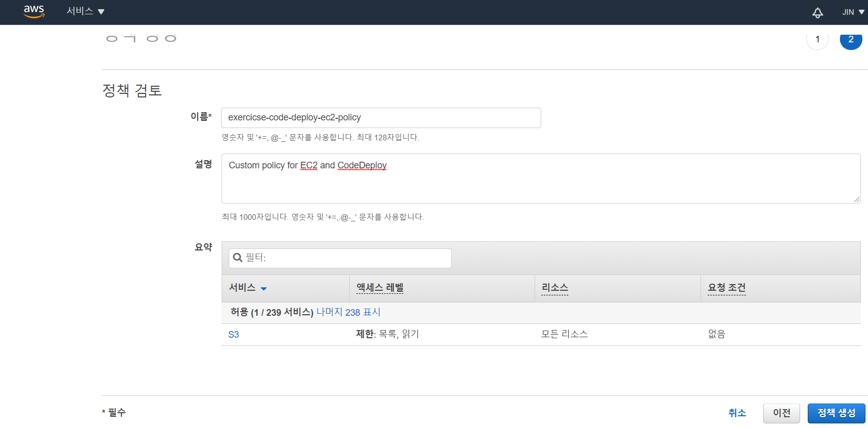
Task: Sort by the 서비스 column header arrow
Action: tap(263, 289)
